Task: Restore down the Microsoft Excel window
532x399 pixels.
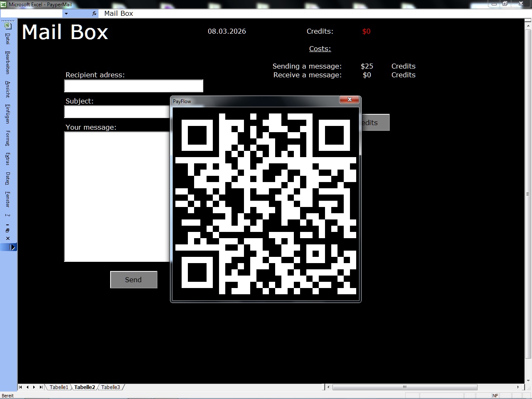Action: pos(505,4)
